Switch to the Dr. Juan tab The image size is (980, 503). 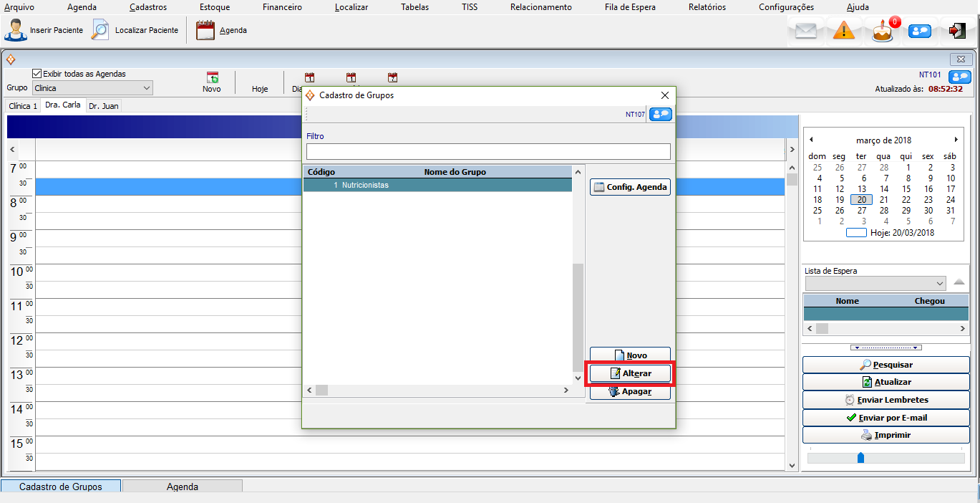(104, 106)
